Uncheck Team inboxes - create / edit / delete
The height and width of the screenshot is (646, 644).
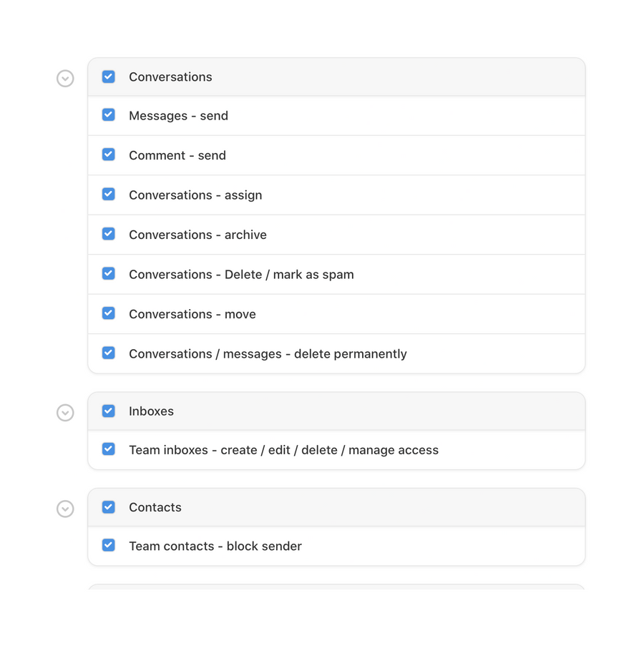click(109, 449)
